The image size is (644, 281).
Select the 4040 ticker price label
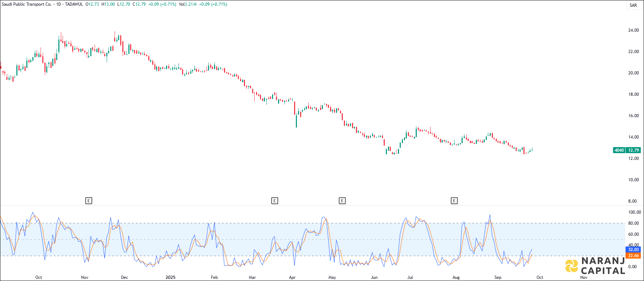coord(619,150)
